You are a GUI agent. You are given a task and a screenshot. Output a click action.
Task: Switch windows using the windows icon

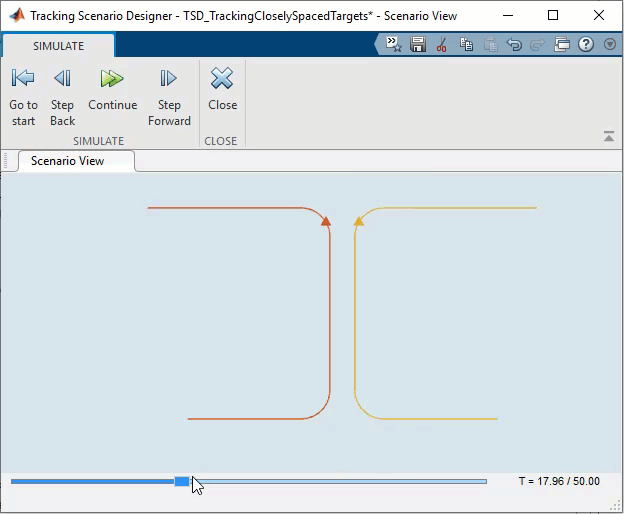[562, 44]
